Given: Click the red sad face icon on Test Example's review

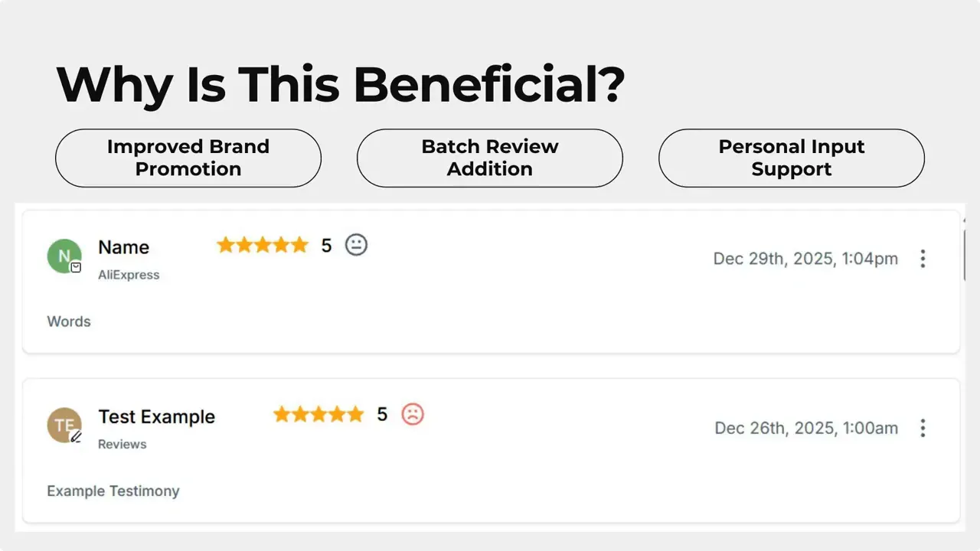Looking at the screenshot, I should tap(412, 414).
